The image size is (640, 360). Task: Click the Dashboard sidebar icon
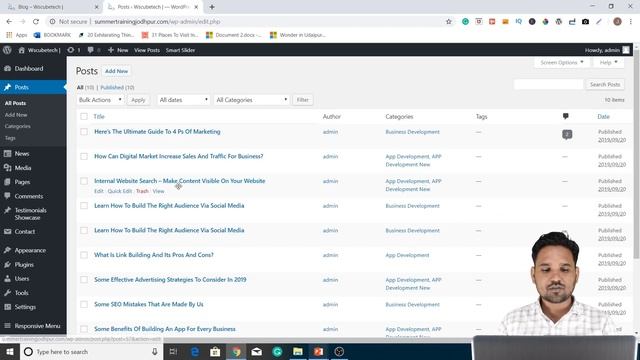pos(7,69)
